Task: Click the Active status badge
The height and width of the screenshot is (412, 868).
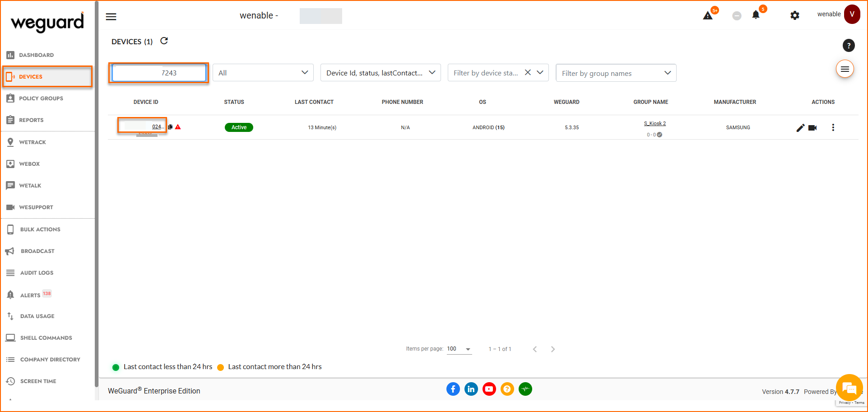Action: click(x=239, y=127)
